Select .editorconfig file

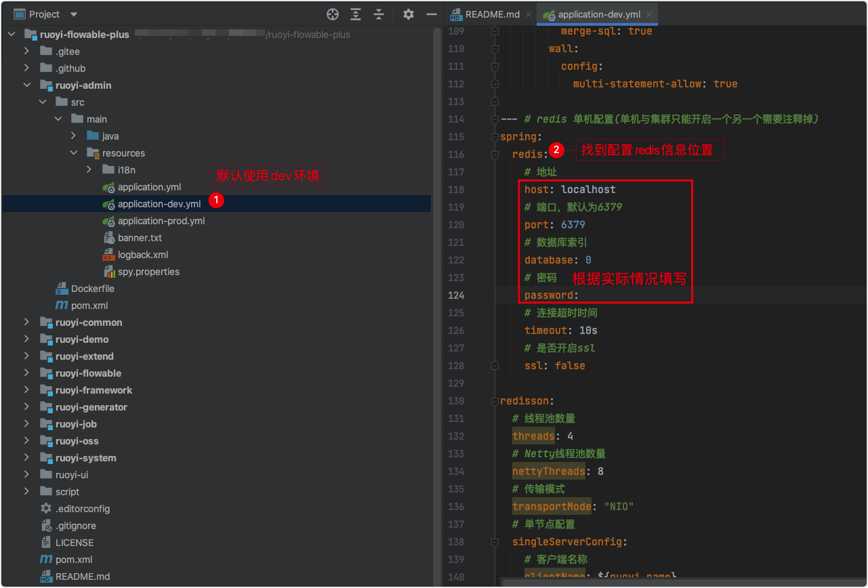pyautogui.click(x=83, y=509)
